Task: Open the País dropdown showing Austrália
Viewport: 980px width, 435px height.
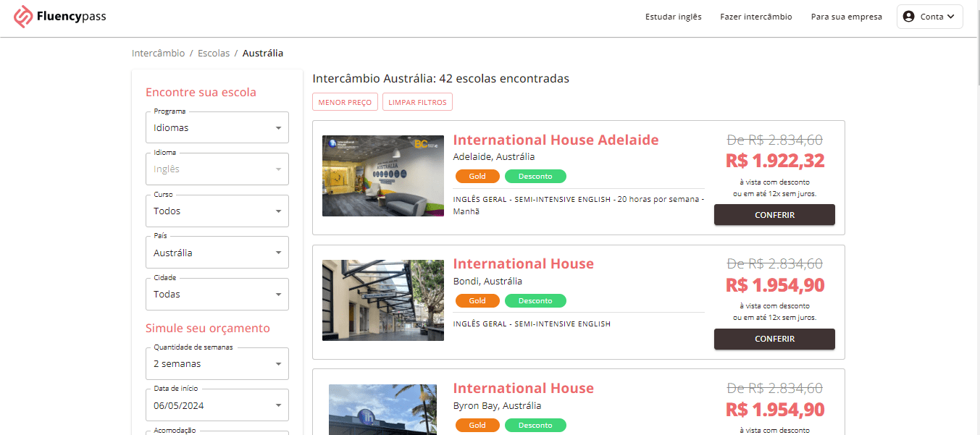Action: click(x=217, y=253)
